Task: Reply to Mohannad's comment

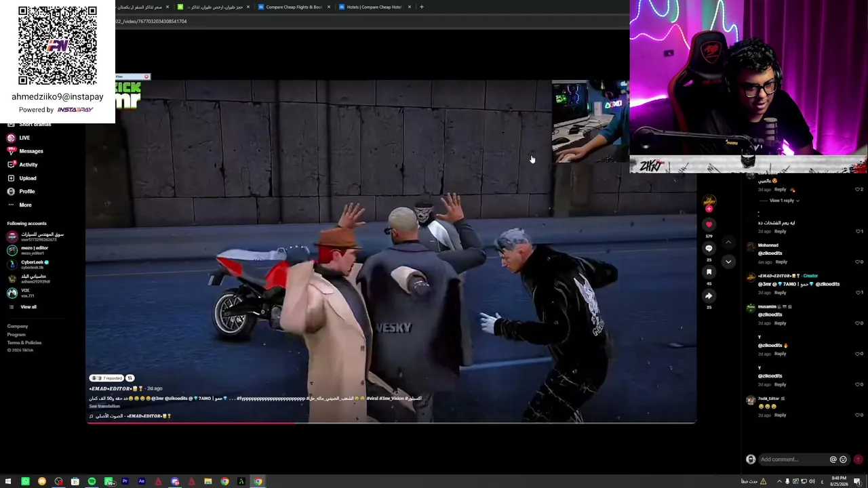Action: click(781, 262)
